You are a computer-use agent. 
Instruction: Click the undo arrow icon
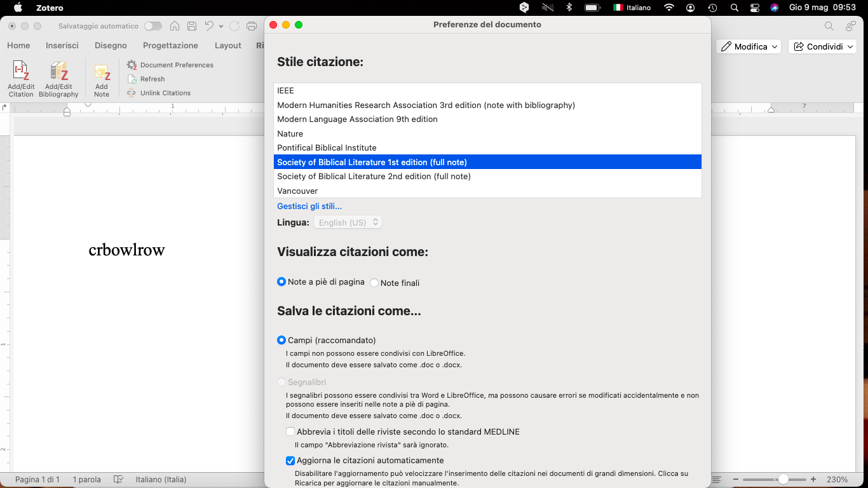click(209, 26)
